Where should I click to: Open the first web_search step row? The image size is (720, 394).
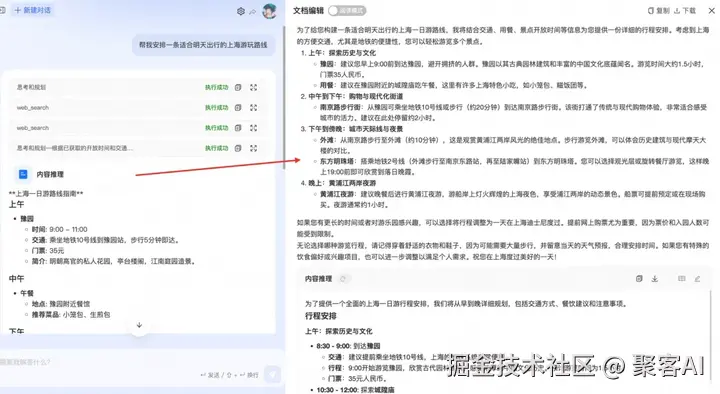pos(138,107)
